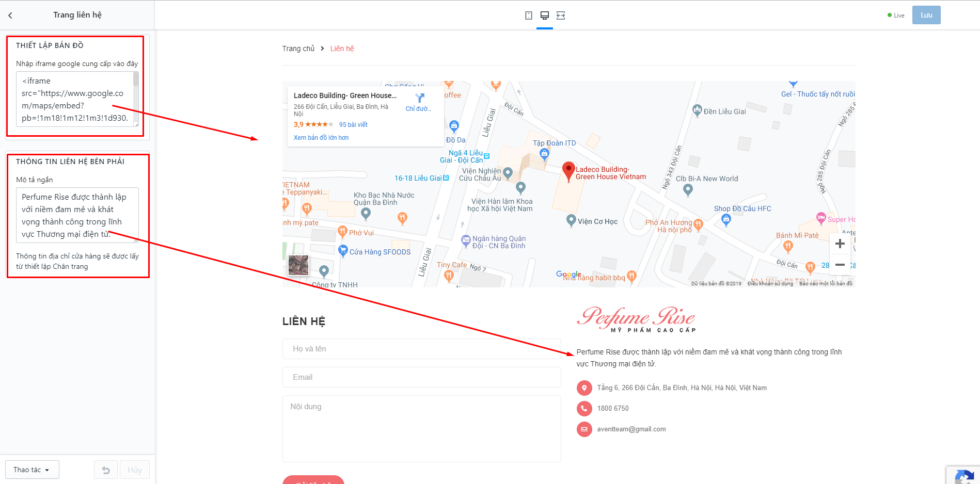This screenshot has width=980, height=484.
Task: Click the LIÊN HỆ form heading
Action: (x=304, y=321)
